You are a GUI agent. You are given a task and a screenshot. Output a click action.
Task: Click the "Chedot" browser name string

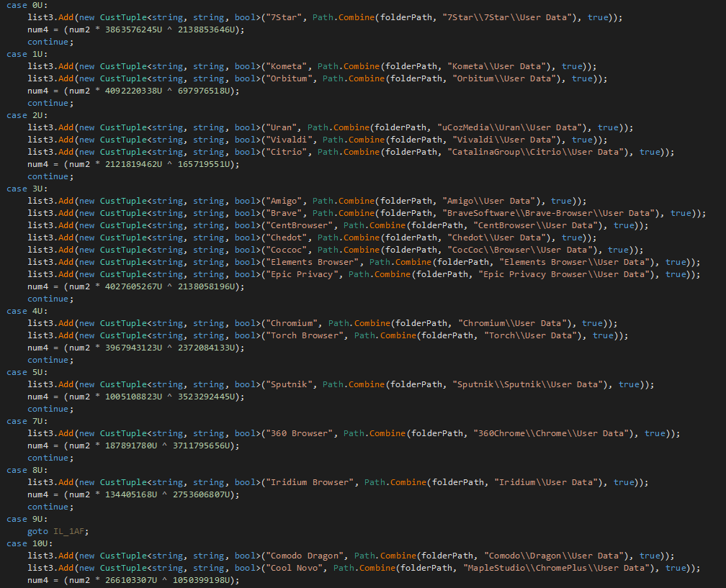coord(286,238)
